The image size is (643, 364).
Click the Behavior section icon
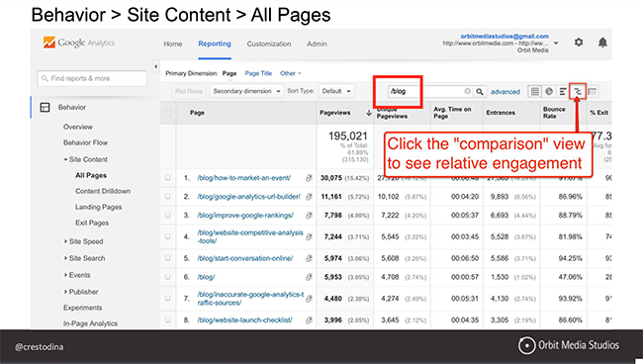click(x=45, y=108)
